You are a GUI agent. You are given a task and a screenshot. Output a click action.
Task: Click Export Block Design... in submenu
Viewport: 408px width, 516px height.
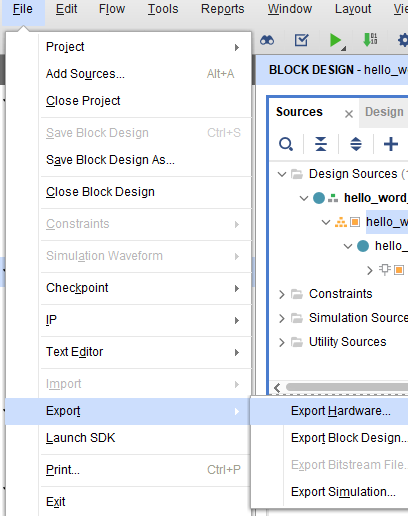point(329,438)
